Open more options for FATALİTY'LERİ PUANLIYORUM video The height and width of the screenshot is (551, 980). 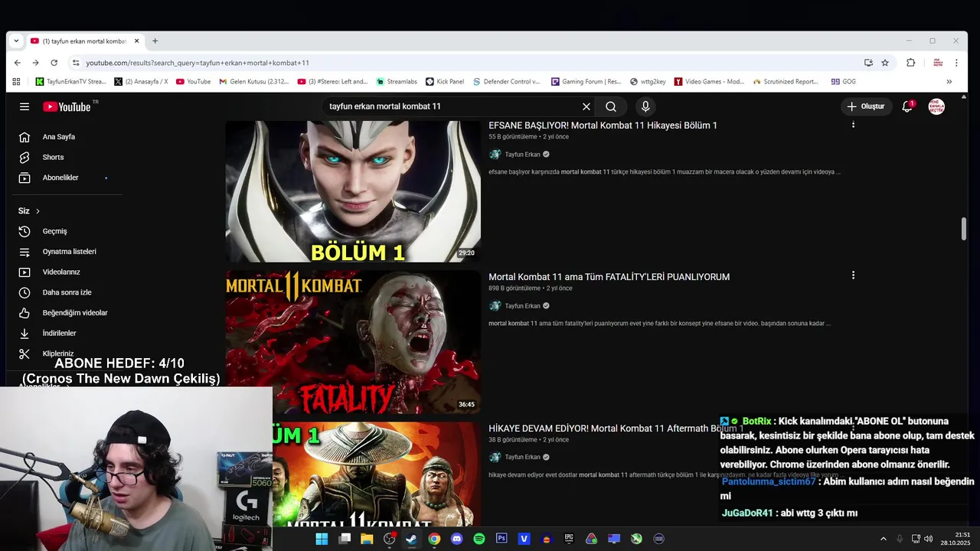tap(853, 275)
